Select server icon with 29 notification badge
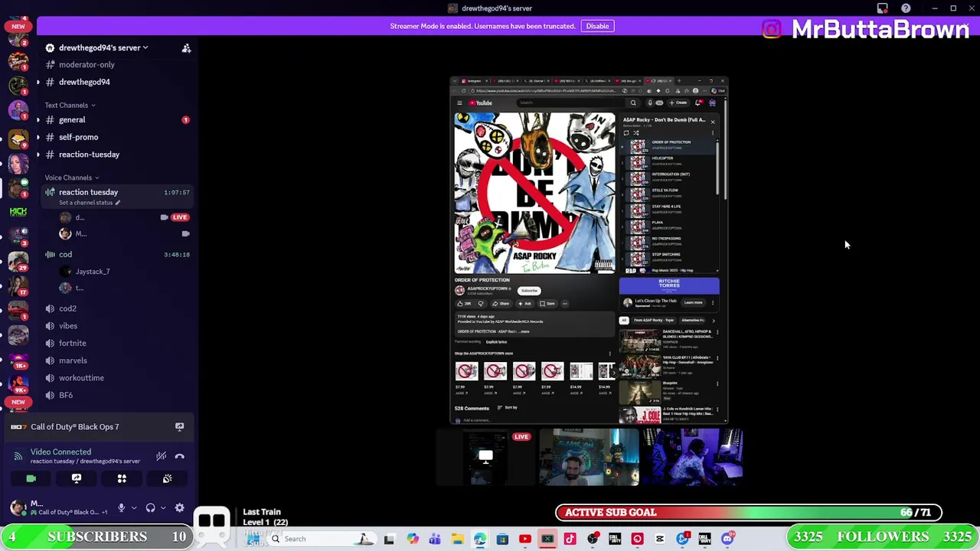Screen dimensions: 980x551 coord(18,260)
